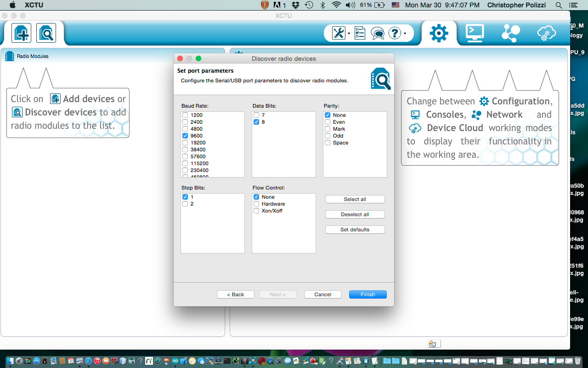This screenshot has width=588, height=368.
Task: Click the volume speaker menu bar icon
Action: pos(350,5)
